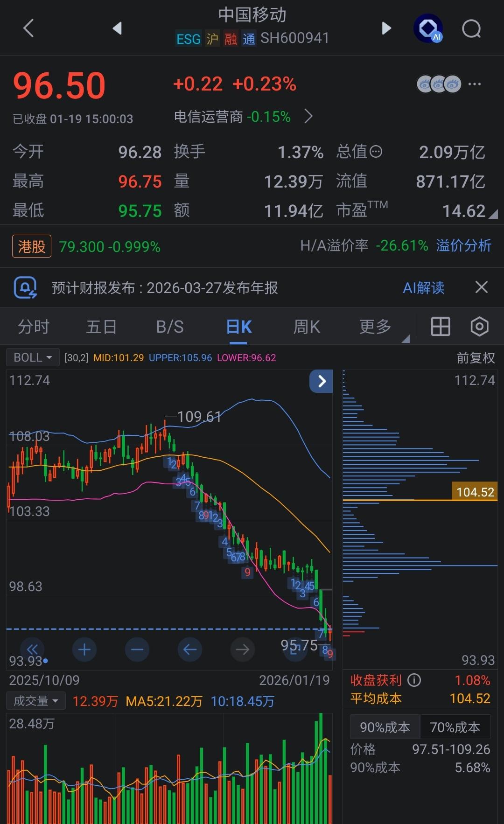
Task: Open 成交量 indicator dropdown
Action: (x=36, y=701)
